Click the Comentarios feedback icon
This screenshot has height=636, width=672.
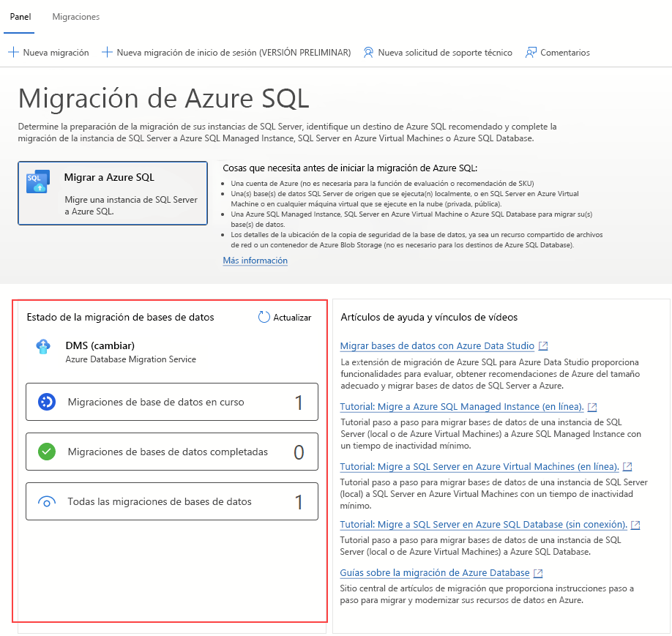531,52
